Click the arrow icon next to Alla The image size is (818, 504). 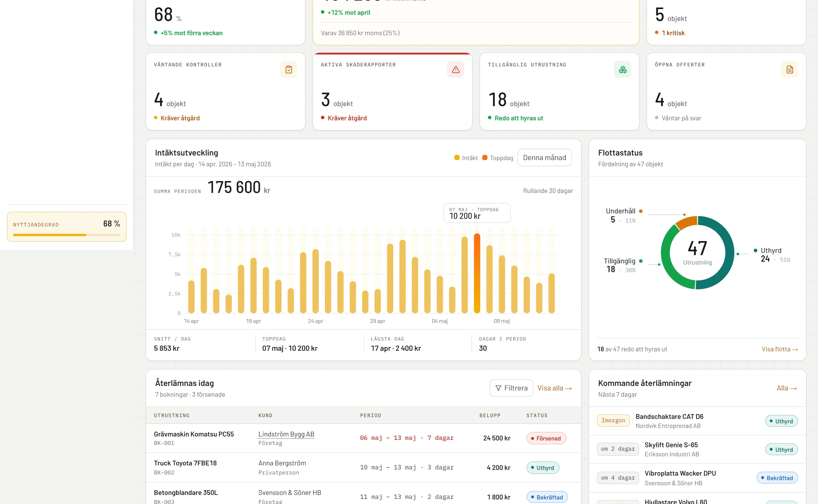click(793, 388)
